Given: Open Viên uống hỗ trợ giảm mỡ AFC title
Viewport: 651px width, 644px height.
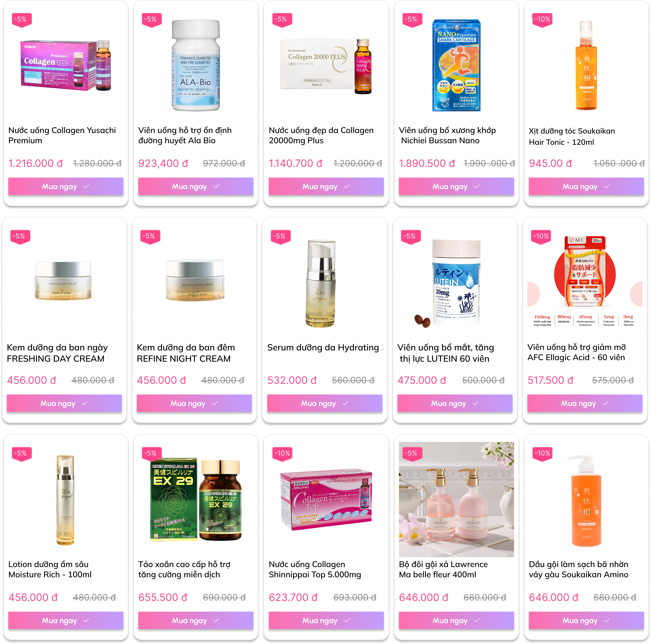Looking at the screenshot, I should click(577, 352).
